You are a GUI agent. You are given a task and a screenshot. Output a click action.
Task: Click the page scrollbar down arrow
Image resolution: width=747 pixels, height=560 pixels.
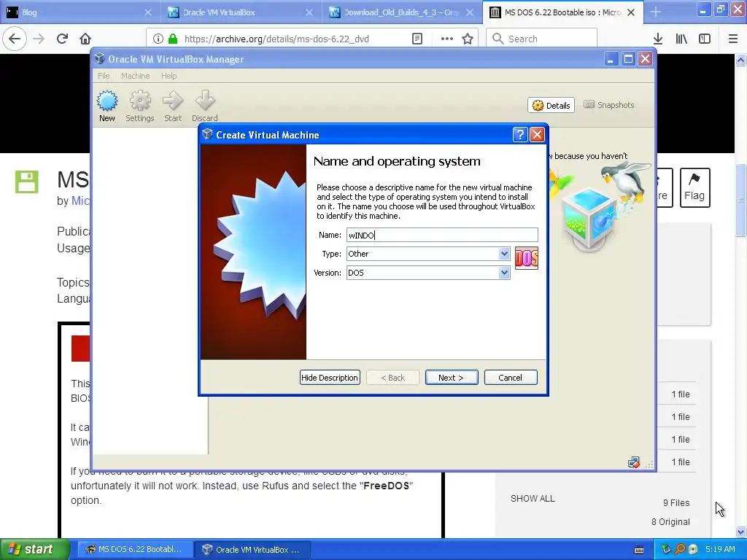(741, 532)
